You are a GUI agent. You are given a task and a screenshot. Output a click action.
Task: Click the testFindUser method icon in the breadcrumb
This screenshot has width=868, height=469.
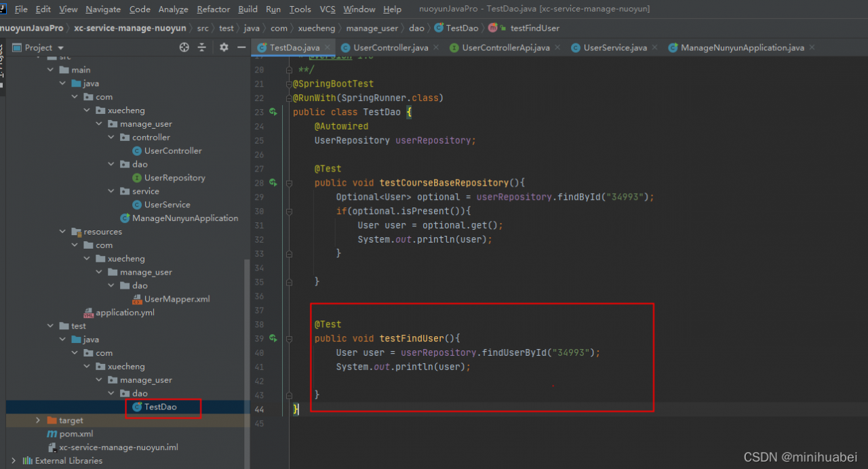(x=493, y=28)
